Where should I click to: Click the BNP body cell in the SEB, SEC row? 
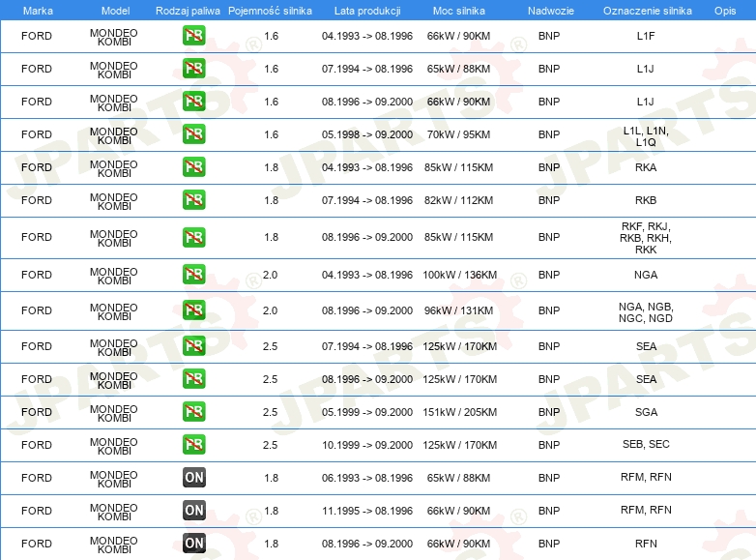click(549, 445)
